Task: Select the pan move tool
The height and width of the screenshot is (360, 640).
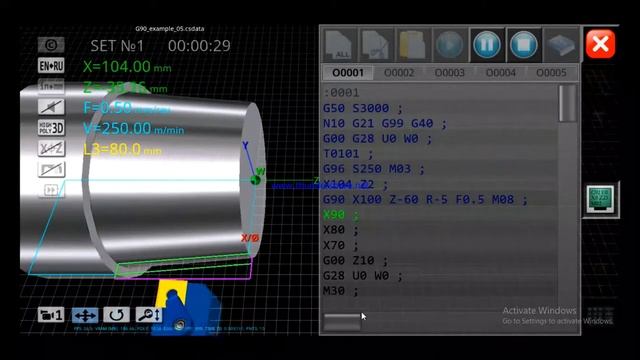Action: click(x=85, y=315)
